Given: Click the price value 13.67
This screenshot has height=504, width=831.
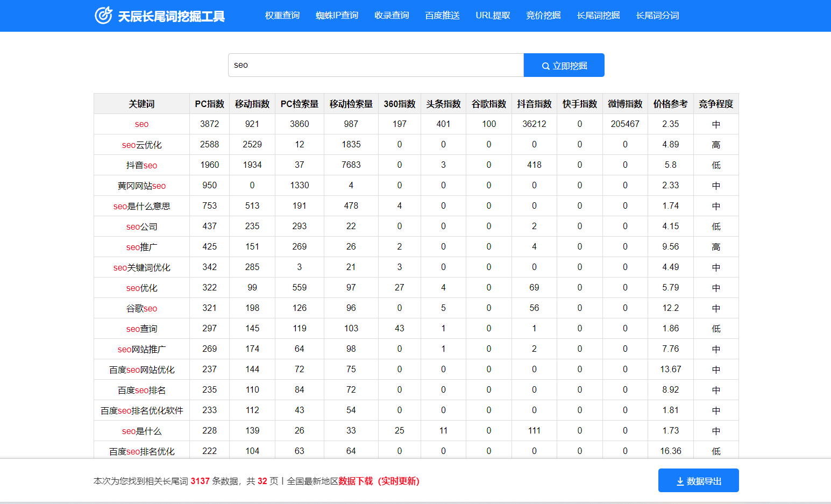Looking at the screenshot, I should pos(671,369).
